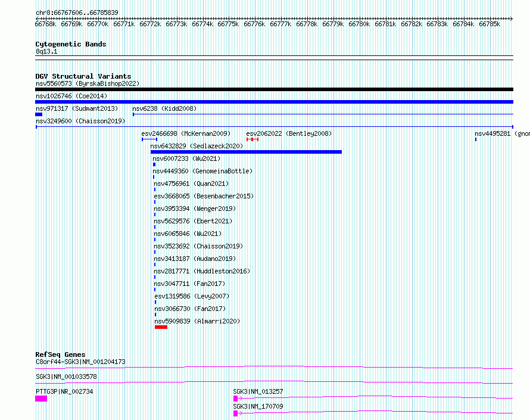This screenshot has height=420, width=530.
Task: Click the 66768k ruler tick label
Action: pyautogui.click(x=45, y=24)
